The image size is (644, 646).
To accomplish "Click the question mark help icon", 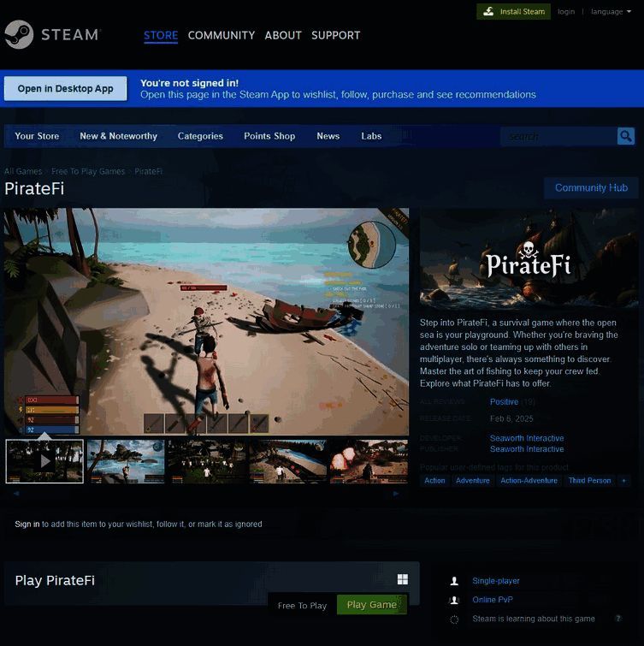I will tap(617, 619).
